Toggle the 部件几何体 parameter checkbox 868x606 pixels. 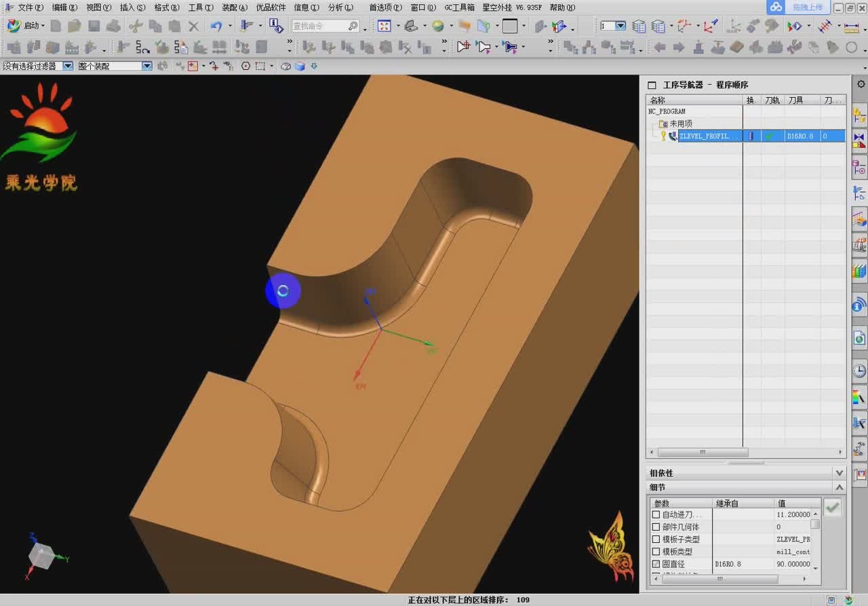coord(656,527)
